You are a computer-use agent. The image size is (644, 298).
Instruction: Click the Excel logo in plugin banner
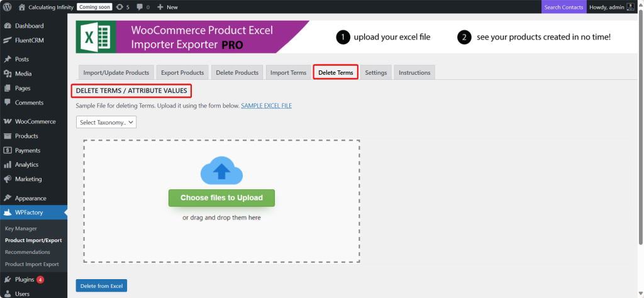point(96,37)
